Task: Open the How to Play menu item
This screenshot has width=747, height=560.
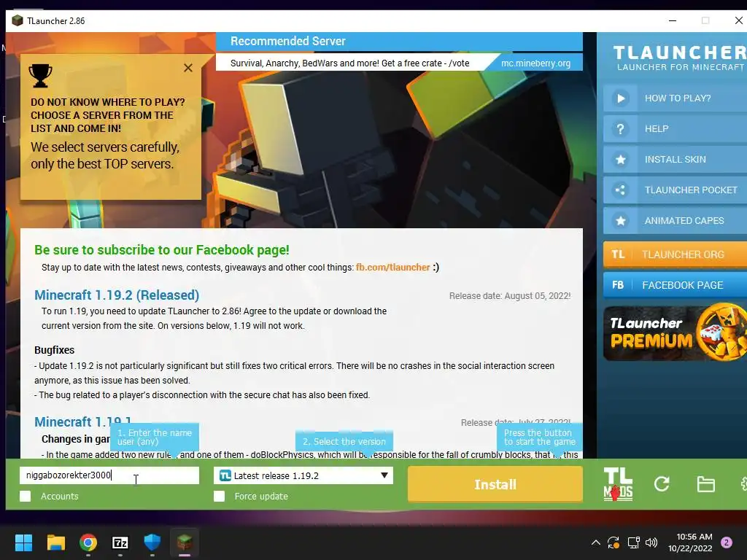Action: click(x=675, y=98)
